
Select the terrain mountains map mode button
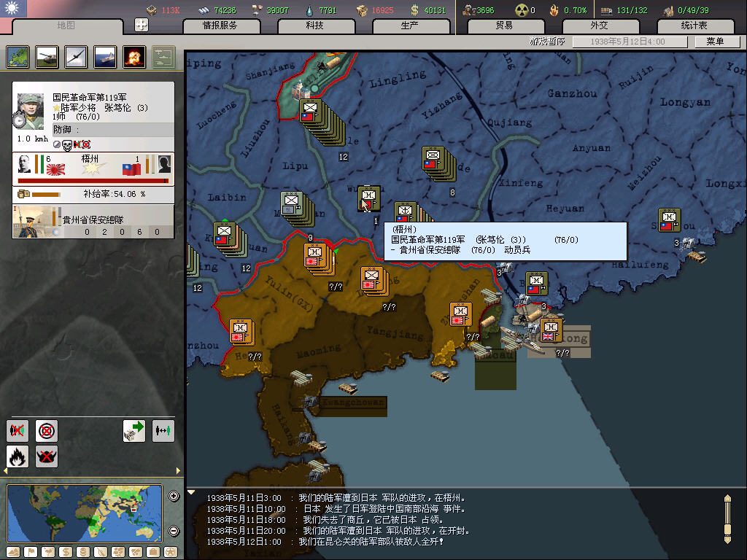click(x=13, y=552)
